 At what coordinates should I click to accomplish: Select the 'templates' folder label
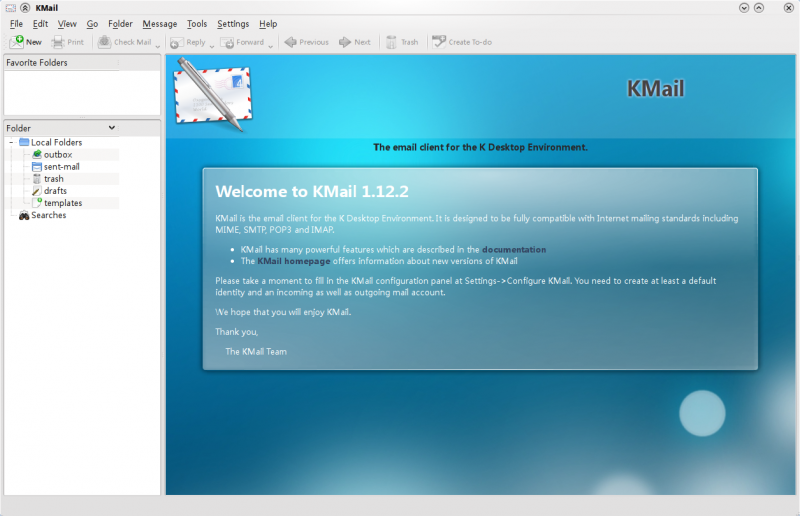click(x=63, y=203)
